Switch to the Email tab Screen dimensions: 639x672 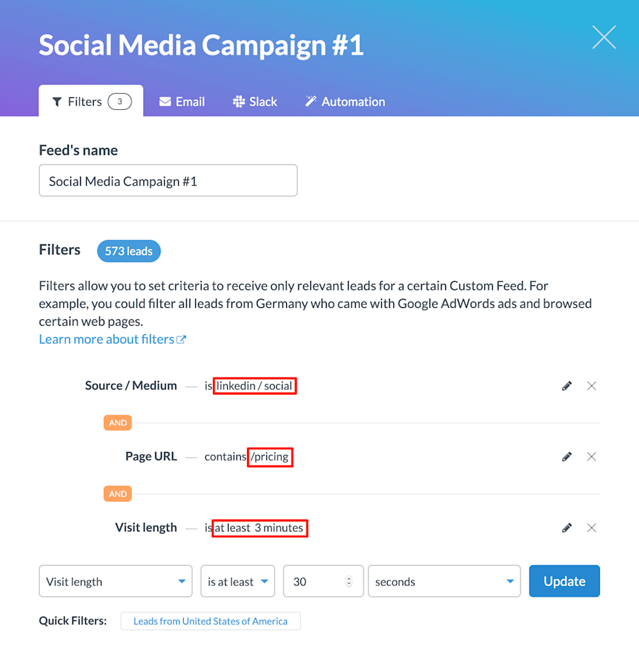click(x=181, y=101)
